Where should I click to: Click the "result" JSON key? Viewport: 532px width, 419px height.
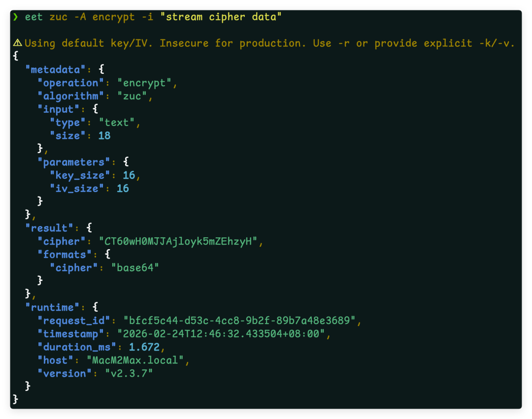[x=49, y=228]
